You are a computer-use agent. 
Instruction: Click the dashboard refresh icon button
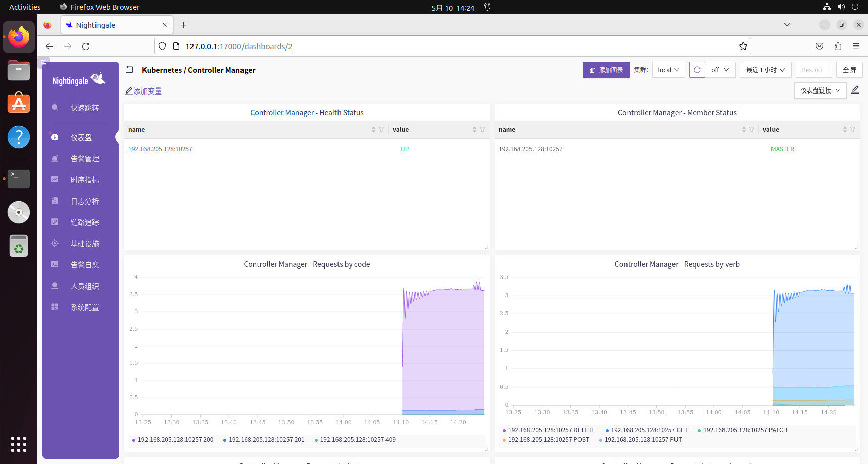(x=697, y=70)
